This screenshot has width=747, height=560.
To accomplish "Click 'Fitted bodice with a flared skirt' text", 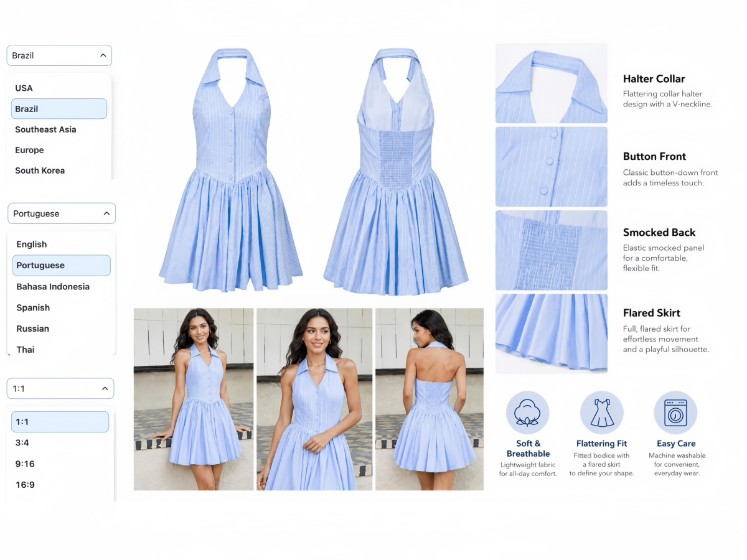I will coord(602,464).
